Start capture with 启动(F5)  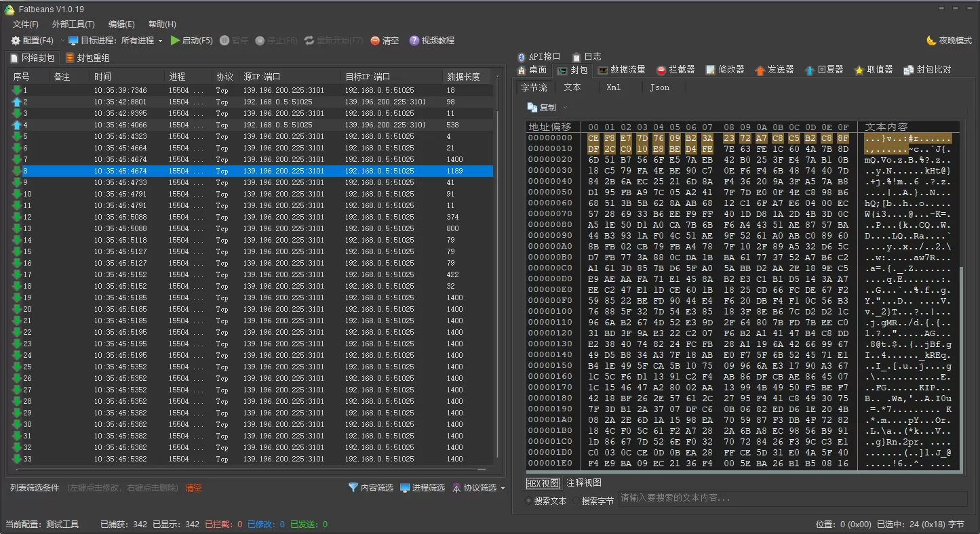195,41
